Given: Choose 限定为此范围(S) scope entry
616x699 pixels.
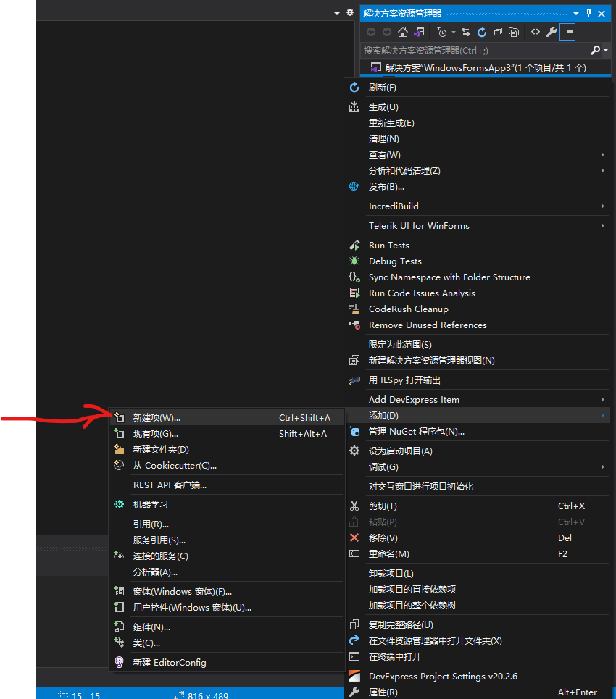Looking at the screenshot, I should (478, 345).
